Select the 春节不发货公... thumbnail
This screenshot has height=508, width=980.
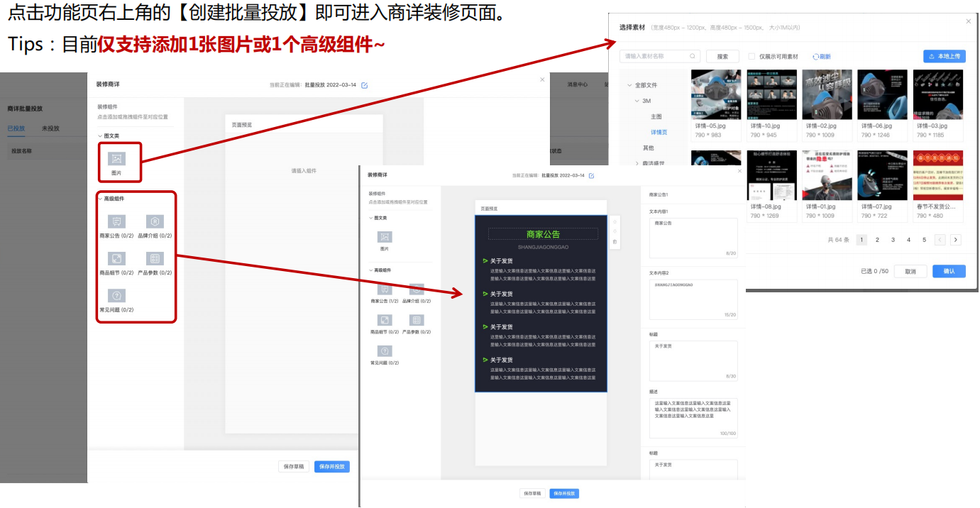pyautogui.click(x=938, y=175)
